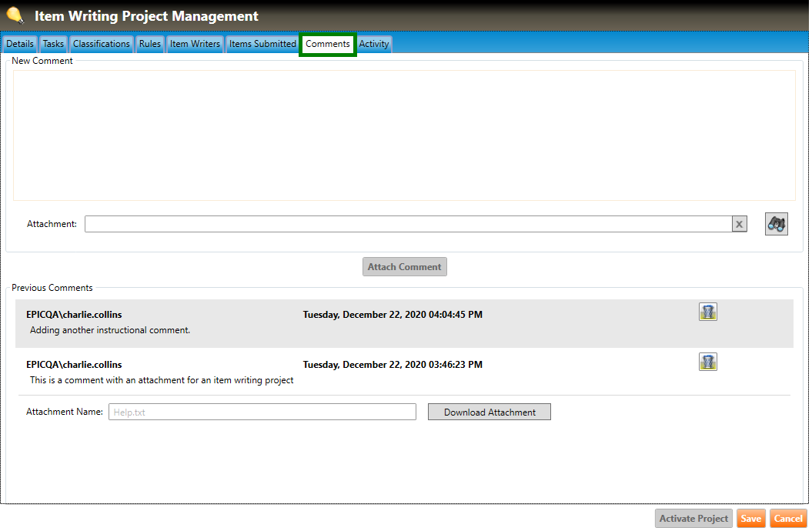
Task: Focus the Attachment path input field
Action: point(408,224)
